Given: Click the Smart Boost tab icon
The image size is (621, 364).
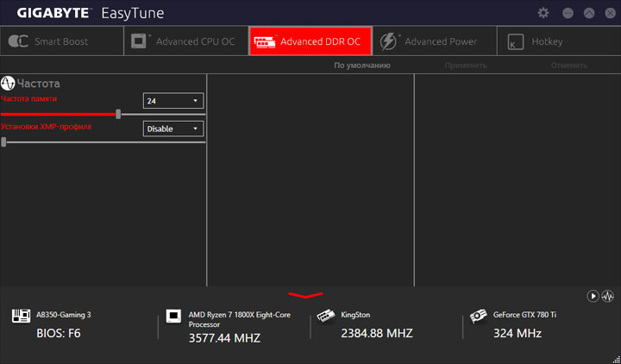Looking at the screenshot, I should pyautogui.click(x=18, y=41).
